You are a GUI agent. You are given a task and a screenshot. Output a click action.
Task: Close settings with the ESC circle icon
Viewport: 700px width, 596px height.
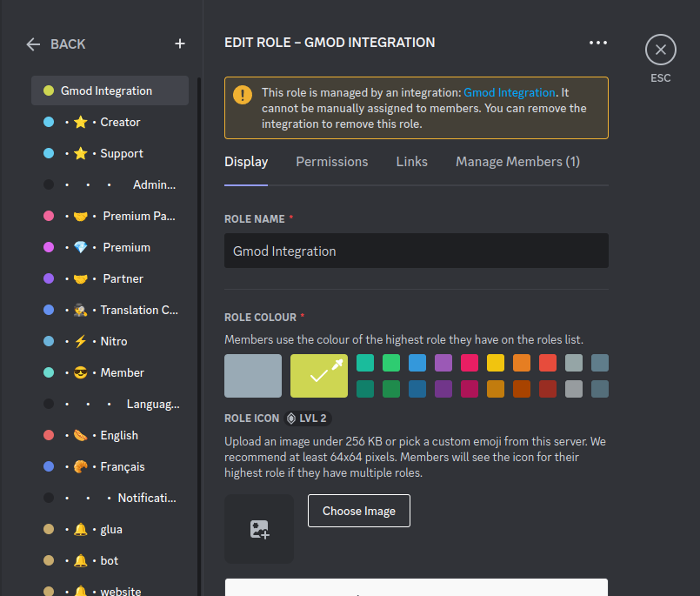pos(660,50)
